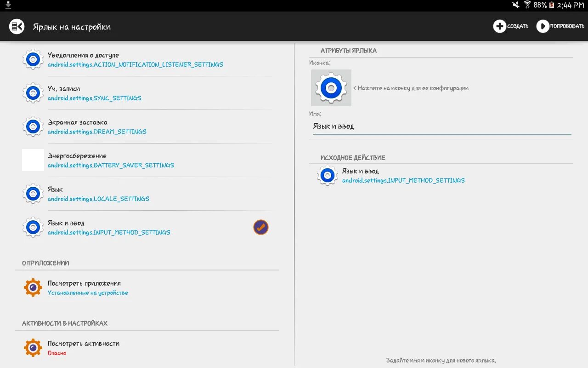This screenshot has height=368, width=588.
Task: Open Посмотреть приложения entry
Action: tap(84, 283)
